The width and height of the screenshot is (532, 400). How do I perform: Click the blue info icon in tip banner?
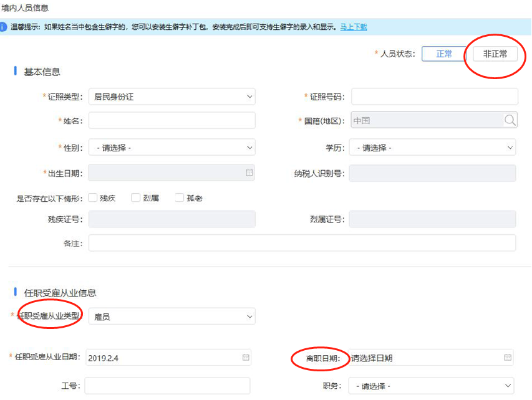(5, 27)
